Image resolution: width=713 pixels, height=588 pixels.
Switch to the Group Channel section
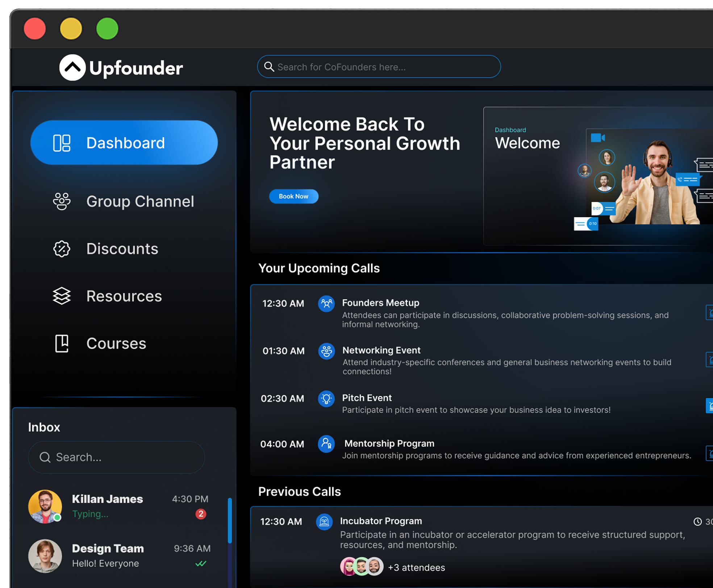140,201
